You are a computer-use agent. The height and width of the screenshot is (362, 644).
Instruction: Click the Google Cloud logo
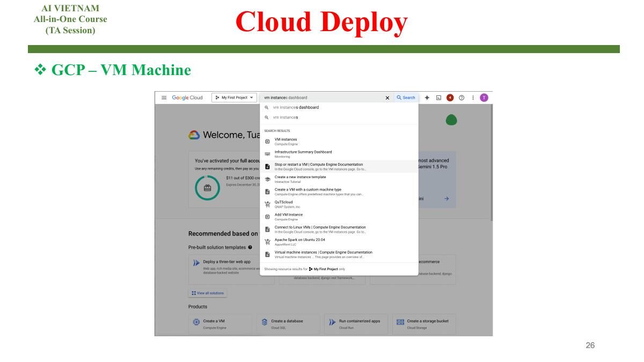(x=187, y=98)
